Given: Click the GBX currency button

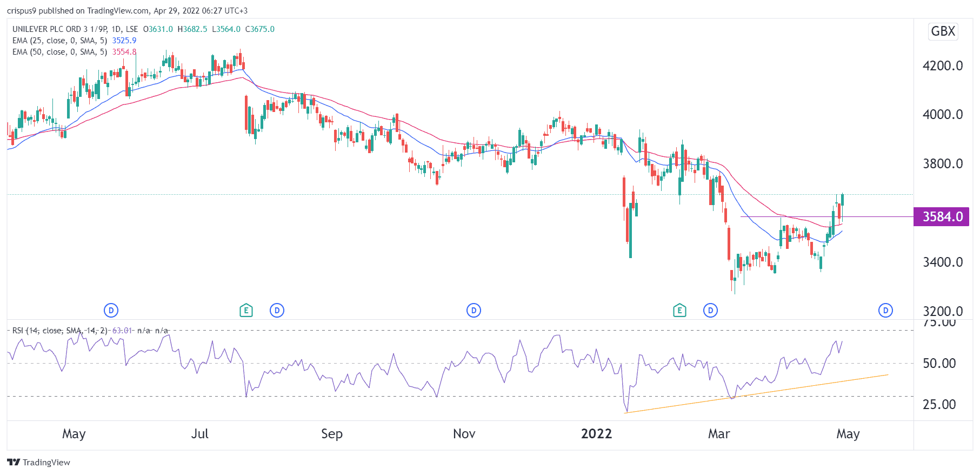Looking at the screenshot, I should point(943,31).
